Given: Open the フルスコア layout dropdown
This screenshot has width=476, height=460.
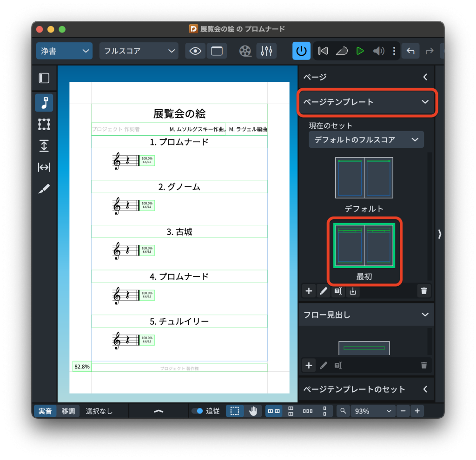Looking at the screenshot, I should (x=139, y=51).
